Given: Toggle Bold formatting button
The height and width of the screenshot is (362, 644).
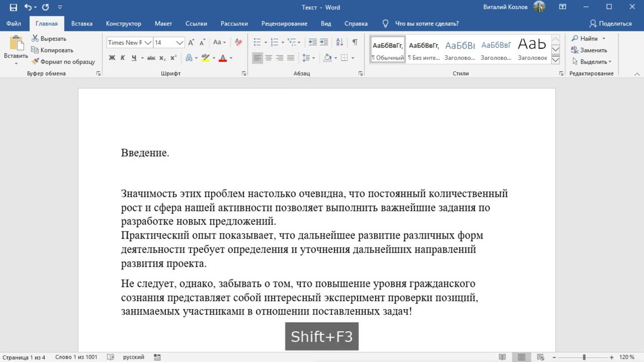Looking at the screenshot, I should tap(112, 58).
